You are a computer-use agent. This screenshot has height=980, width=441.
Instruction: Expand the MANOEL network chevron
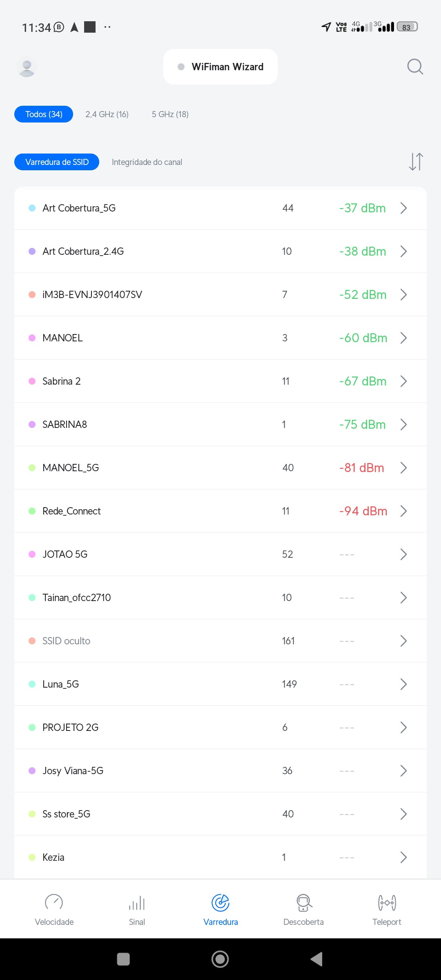click(x=403, y=338)
